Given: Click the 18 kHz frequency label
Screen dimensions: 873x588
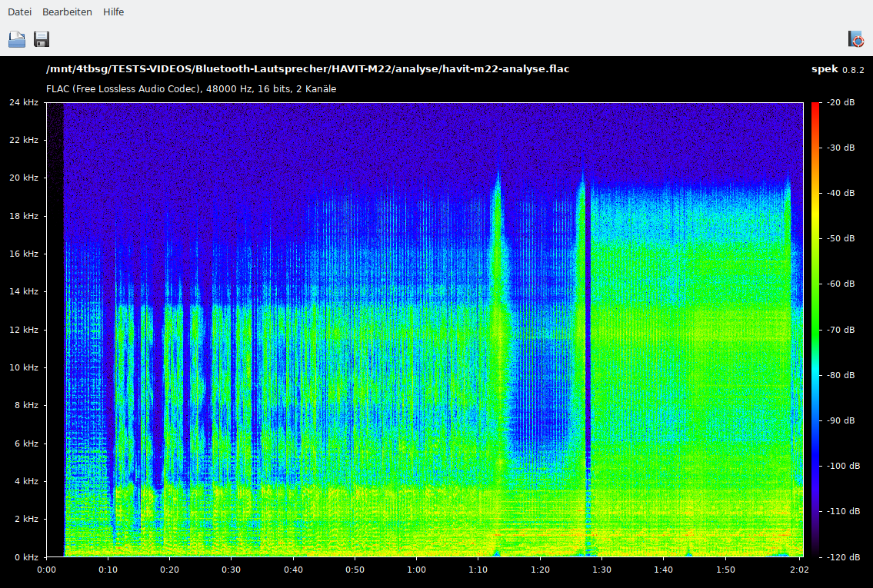Looking at the screenshot, I should 23,216.
